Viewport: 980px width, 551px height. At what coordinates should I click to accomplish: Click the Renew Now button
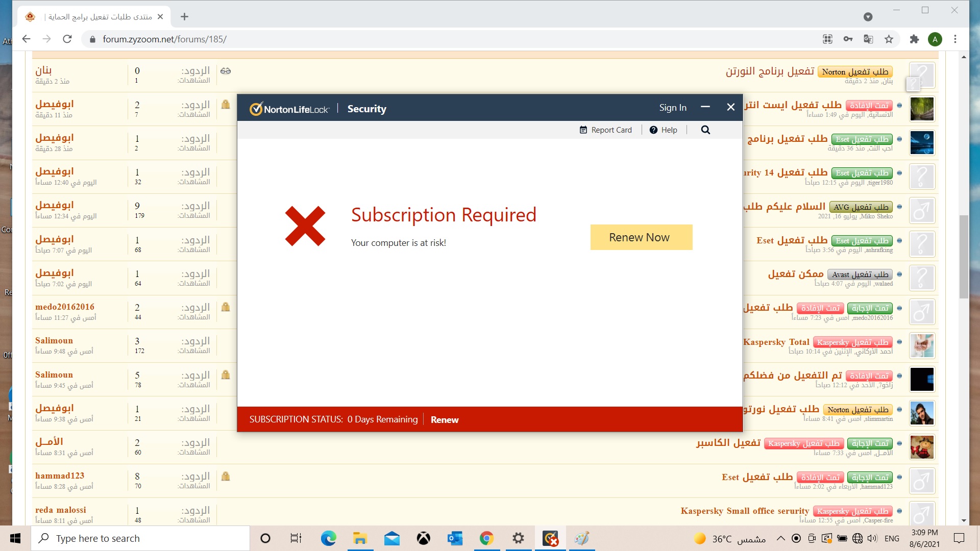point(641,237)
